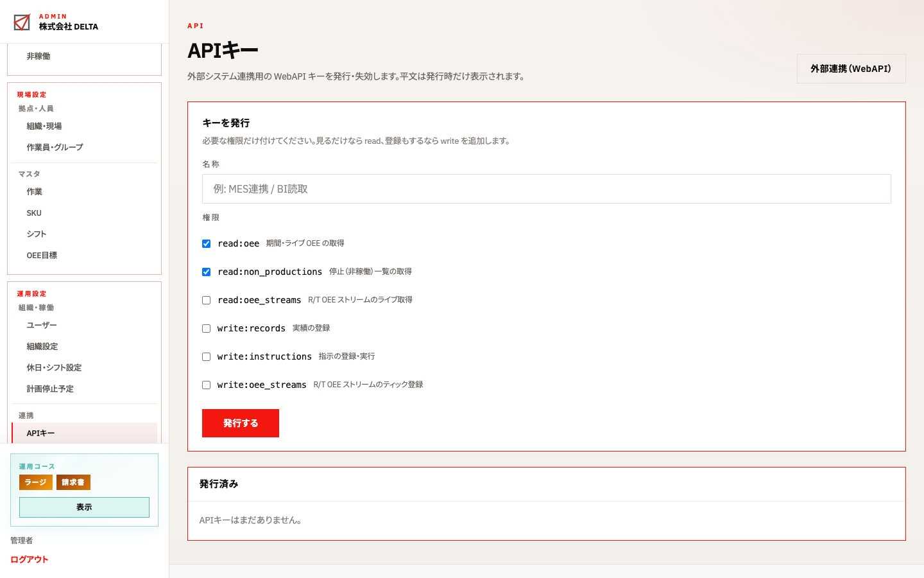Screen dimensions: 924x578
Task: Click the DELTA logo icon
Action: (22, 22)
